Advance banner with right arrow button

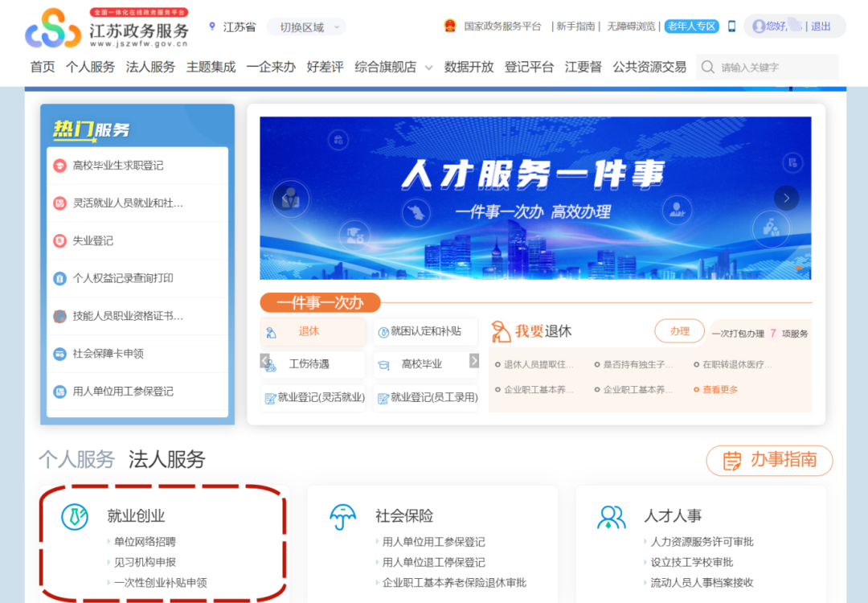point(786,198)
